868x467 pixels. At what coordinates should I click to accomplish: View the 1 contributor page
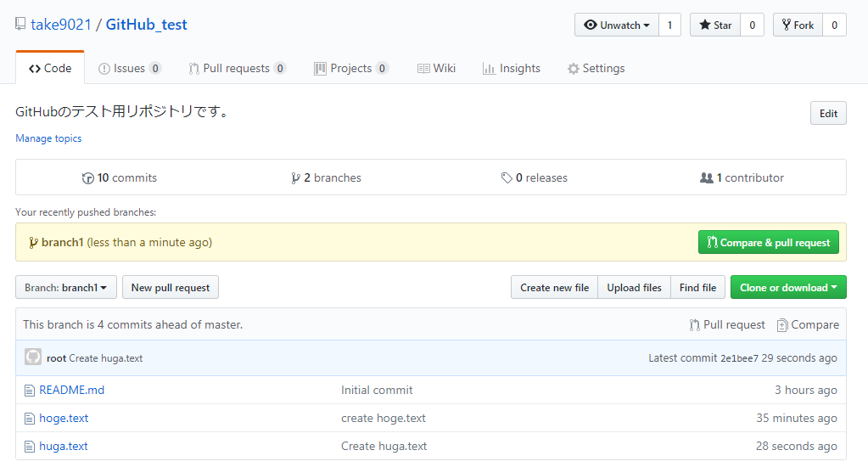tap(742, 177)
